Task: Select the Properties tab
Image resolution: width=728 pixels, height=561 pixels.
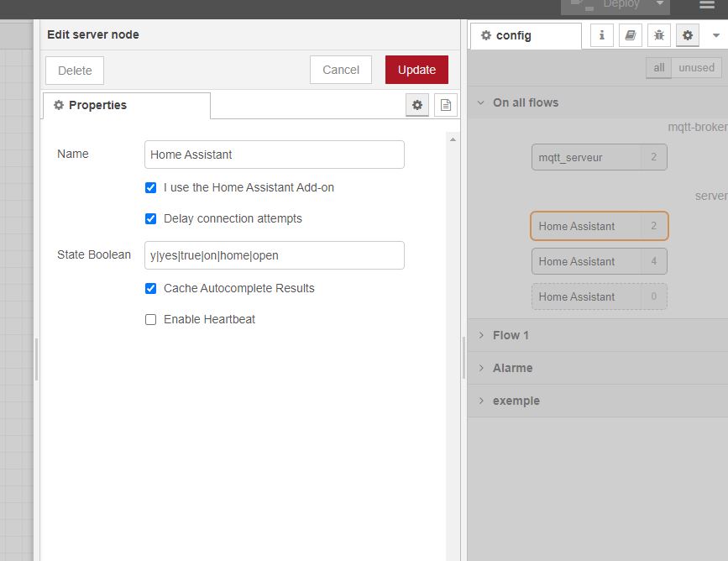Action: tap(126, 106)
